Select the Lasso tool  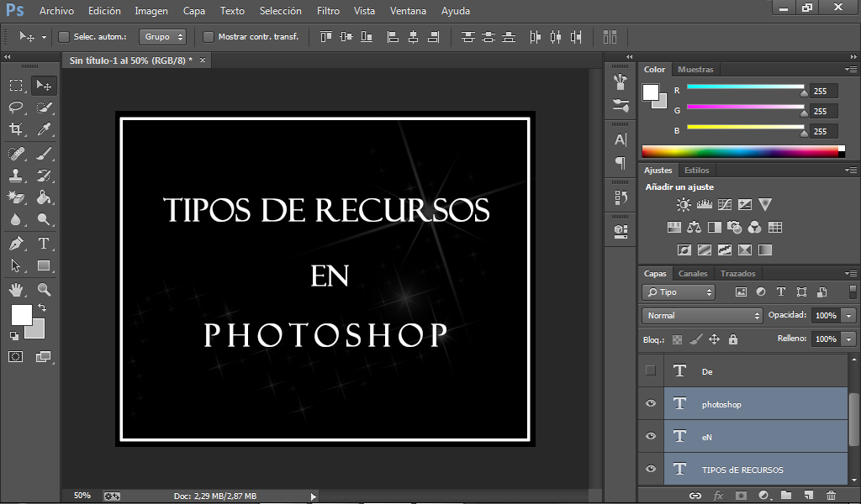[16, 108]
